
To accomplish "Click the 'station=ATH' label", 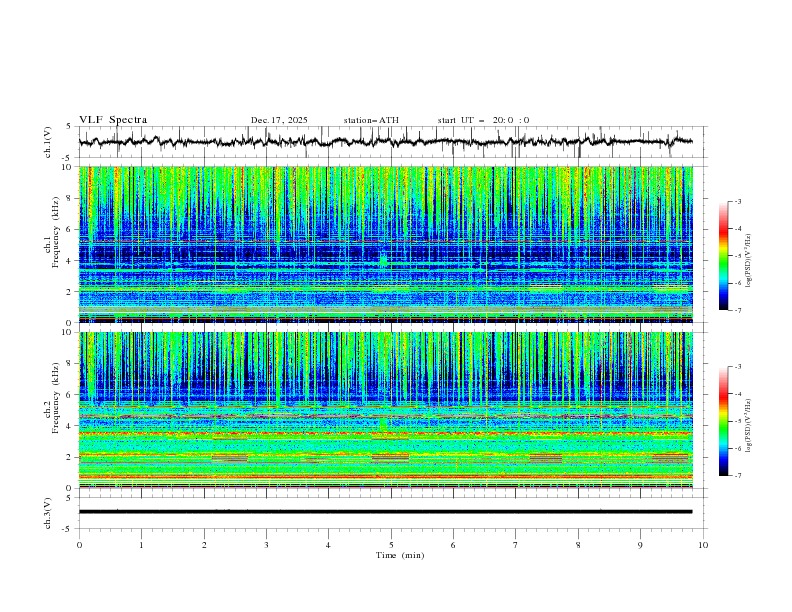I will (x=371, y=120).
